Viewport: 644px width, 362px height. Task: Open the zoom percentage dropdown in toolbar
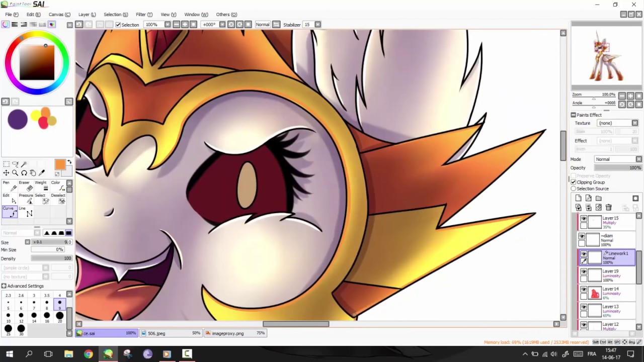pyautogui.click(x=168, y=25)
